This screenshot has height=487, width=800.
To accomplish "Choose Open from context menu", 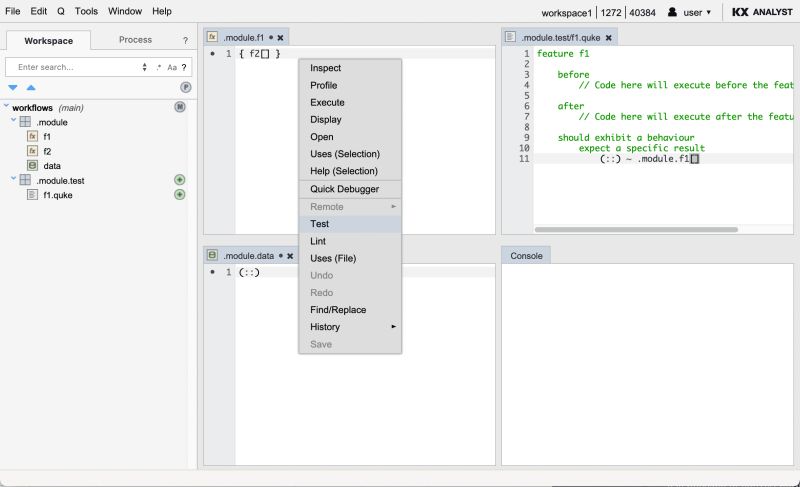I will coord(350,137).
